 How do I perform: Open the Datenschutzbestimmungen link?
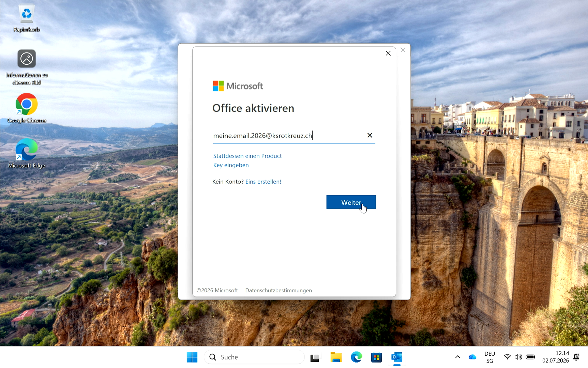click(x=278, y=290)
